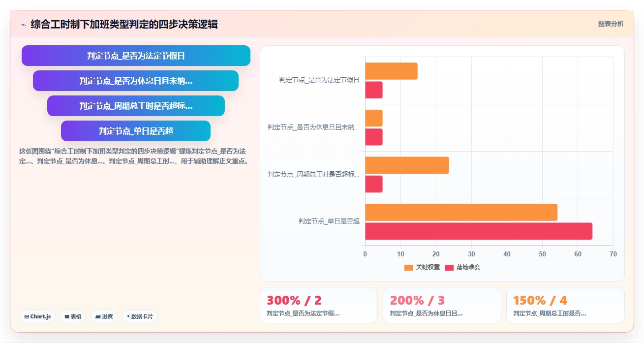Click chart axis label 判定节点_单日是否超
This screenshot has width=644, height=343.
coord(329,221)
